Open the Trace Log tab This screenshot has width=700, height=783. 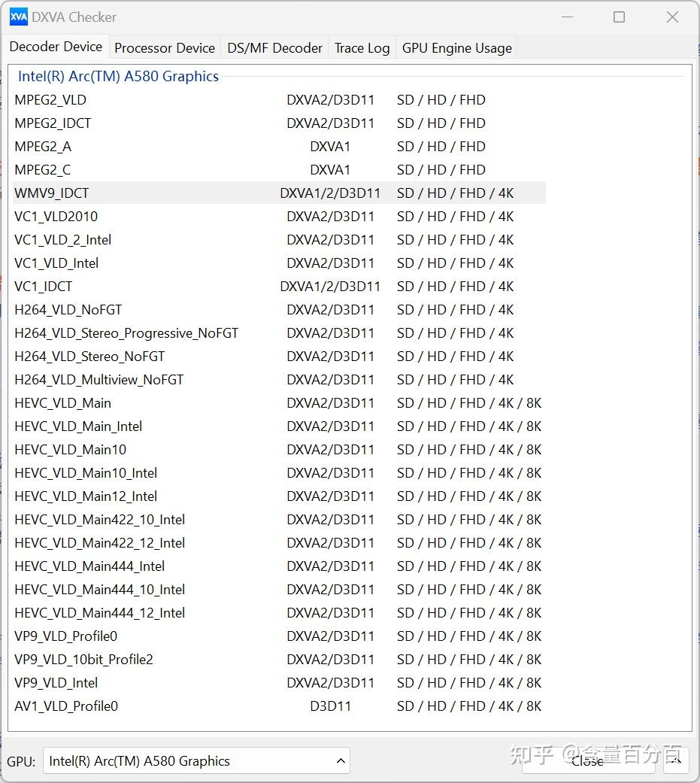(362, 48)
